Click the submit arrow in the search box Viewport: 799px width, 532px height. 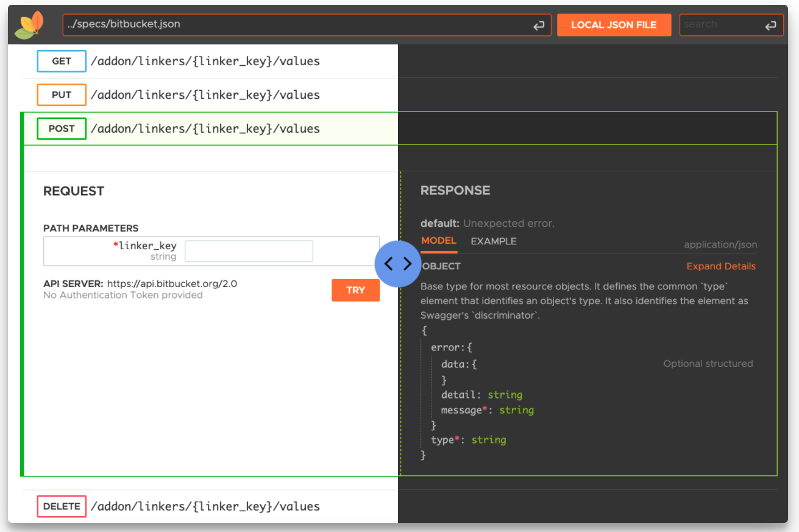tap(770, 24)
